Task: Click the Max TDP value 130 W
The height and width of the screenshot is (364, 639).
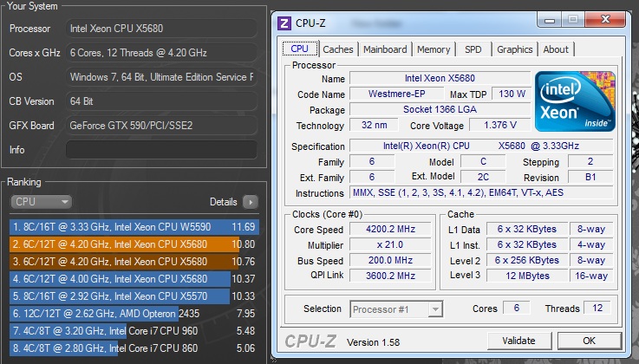Action: [512, 94]
